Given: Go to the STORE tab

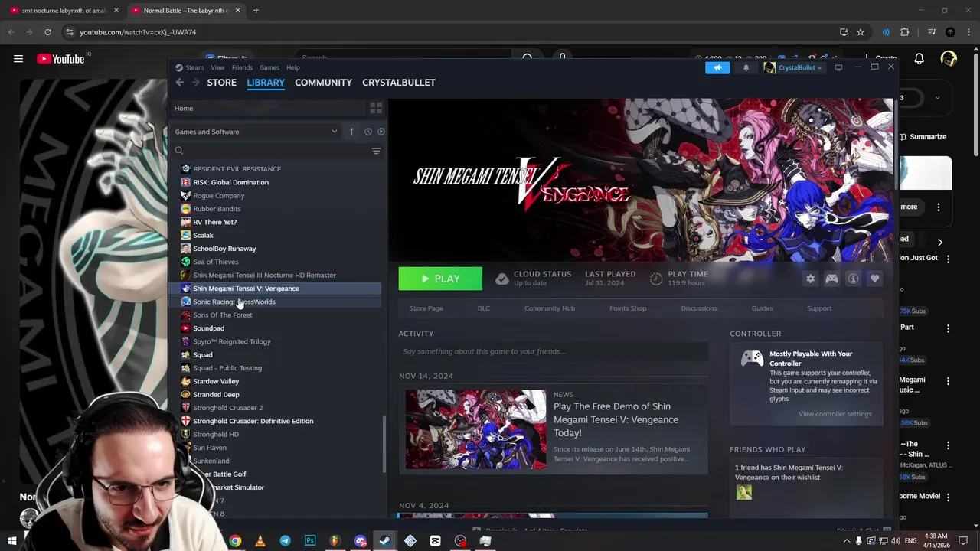Looking at the screenshot, I should click(x=221, y=82).
